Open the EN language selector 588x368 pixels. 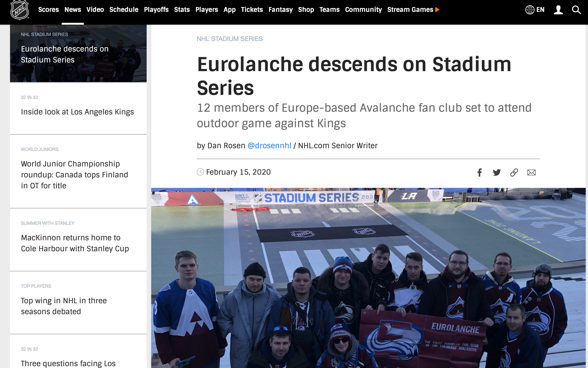click(x=535, y=10)
